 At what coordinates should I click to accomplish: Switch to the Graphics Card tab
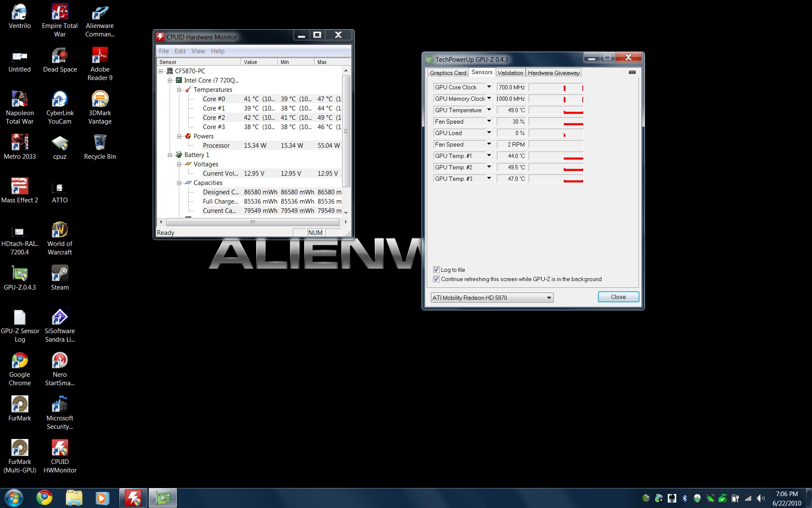tap(448, 73)
